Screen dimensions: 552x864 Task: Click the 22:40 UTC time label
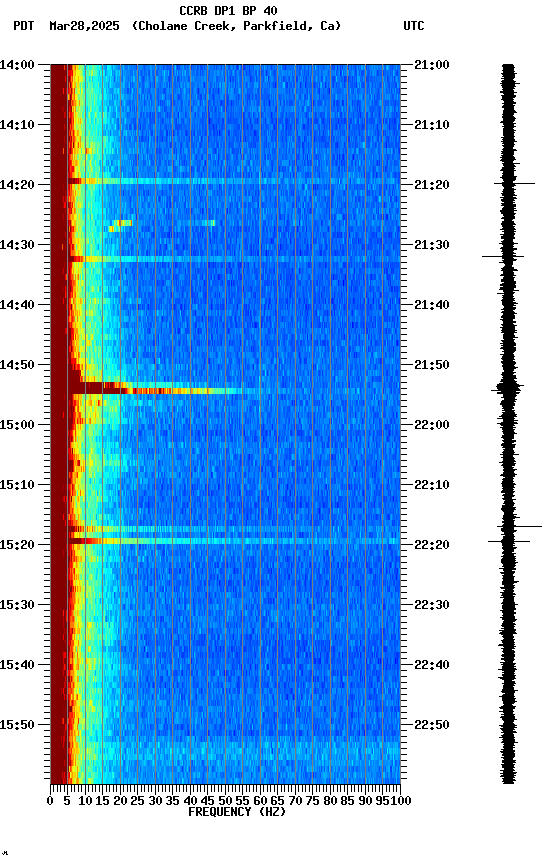(x=432, y=665)
